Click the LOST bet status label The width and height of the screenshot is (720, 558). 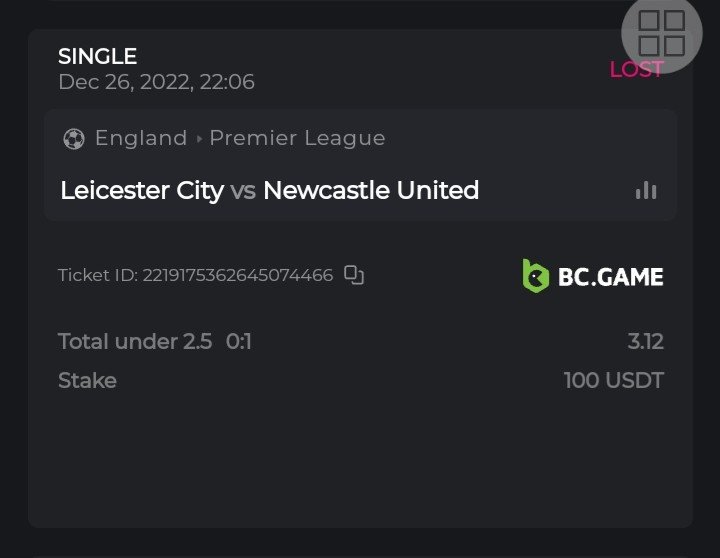636,69
